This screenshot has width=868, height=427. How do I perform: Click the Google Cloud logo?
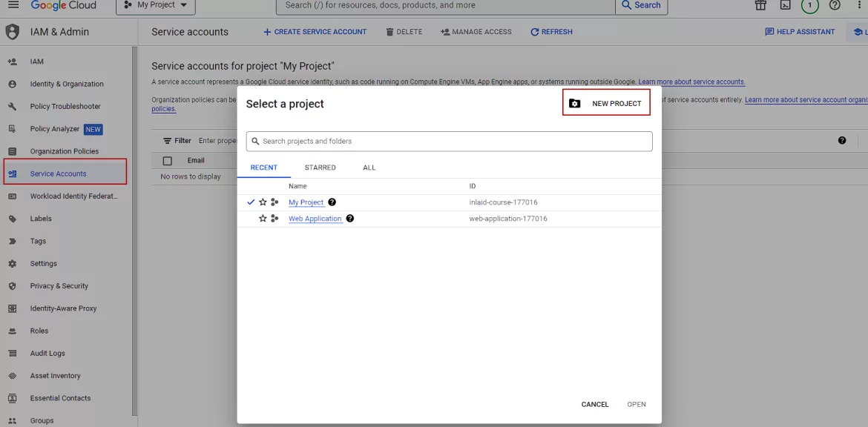click(64, 5)
